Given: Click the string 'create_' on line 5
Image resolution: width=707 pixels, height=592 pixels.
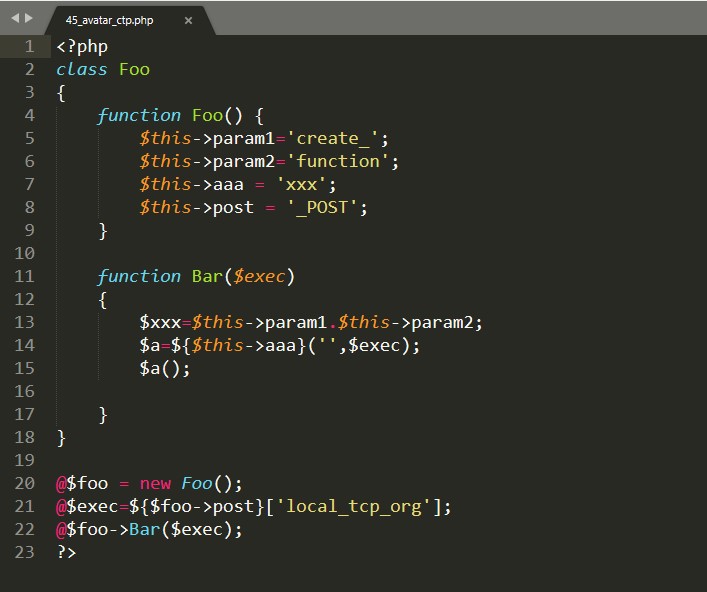Looking at the screenshot, I should [x=333, y=138].
